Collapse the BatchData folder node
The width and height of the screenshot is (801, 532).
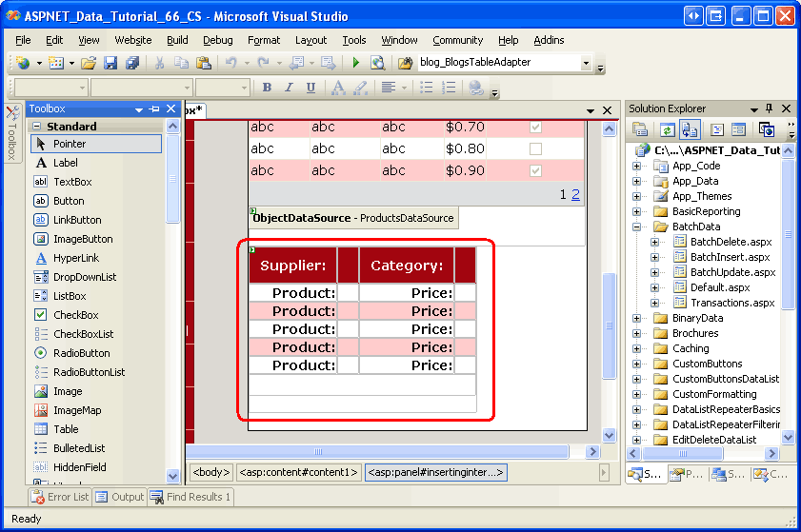(636, 227)
